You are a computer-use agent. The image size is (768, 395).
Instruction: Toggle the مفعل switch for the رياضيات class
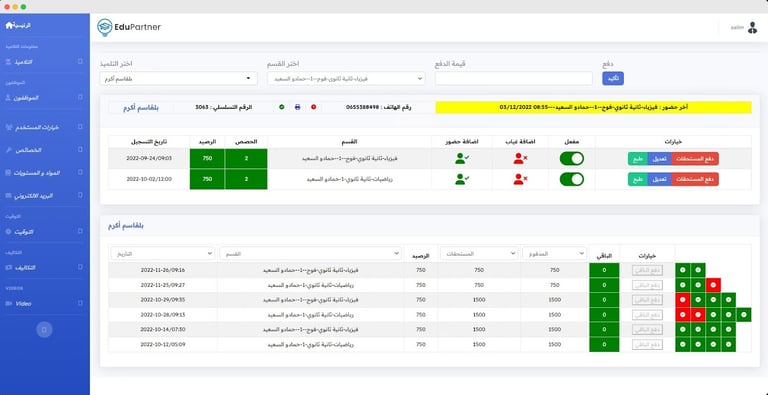pos(572,179)
